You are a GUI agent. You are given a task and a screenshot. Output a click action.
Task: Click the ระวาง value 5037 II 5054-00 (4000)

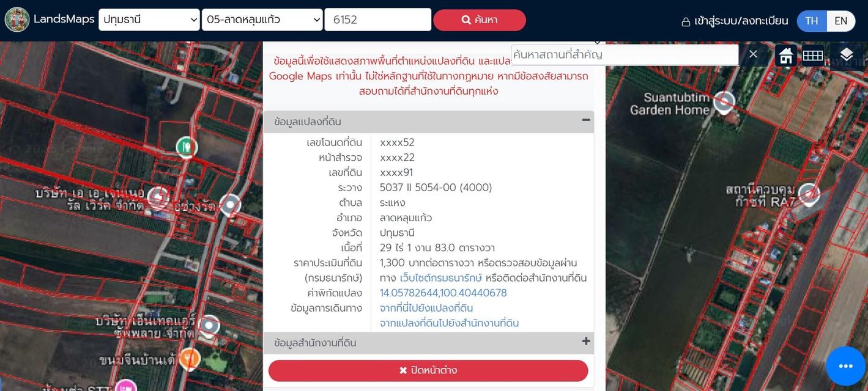(x=436, y=188)
